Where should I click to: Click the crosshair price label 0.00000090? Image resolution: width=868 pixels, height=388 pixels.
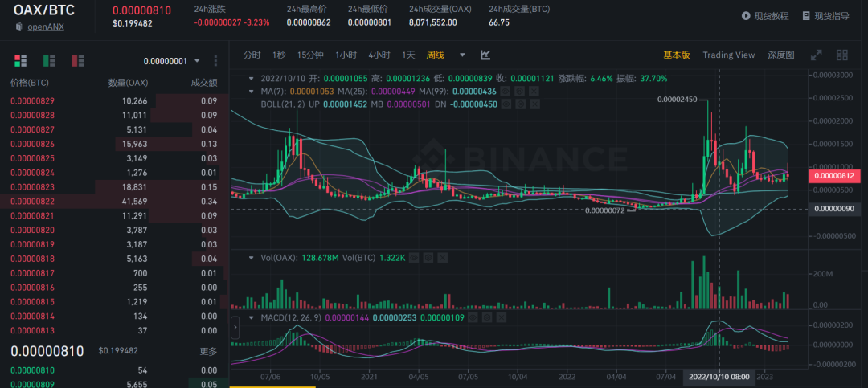coord(835,209)
